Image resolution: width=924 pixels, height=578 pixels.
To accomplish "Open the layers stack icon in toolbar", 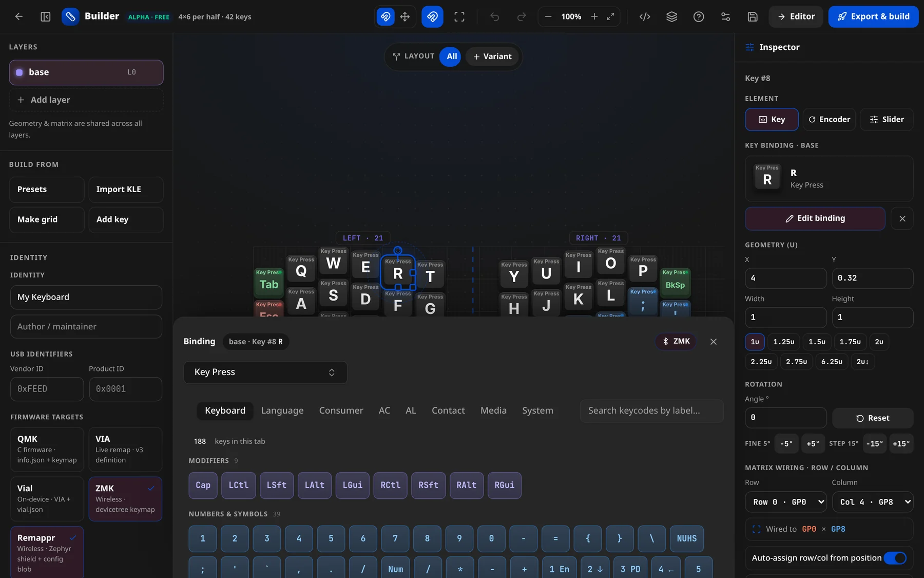I will [672, 16].
